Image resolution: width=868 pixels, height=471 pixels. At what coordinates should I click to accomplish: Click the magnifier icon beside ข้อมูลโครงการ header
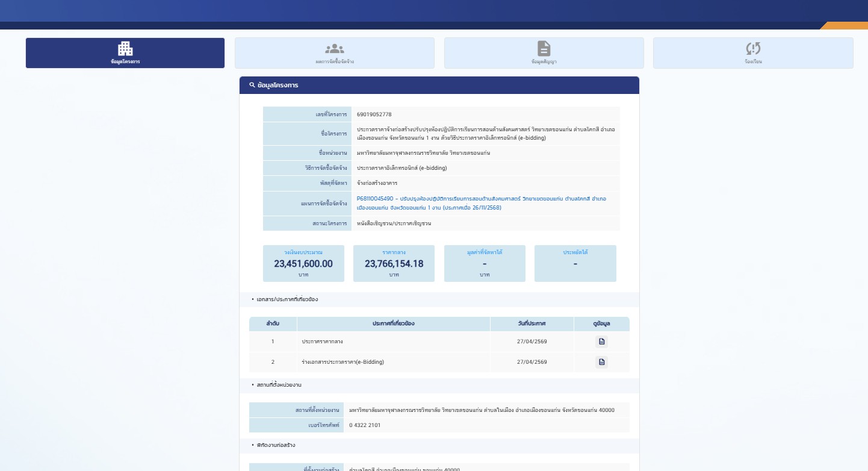252,86
